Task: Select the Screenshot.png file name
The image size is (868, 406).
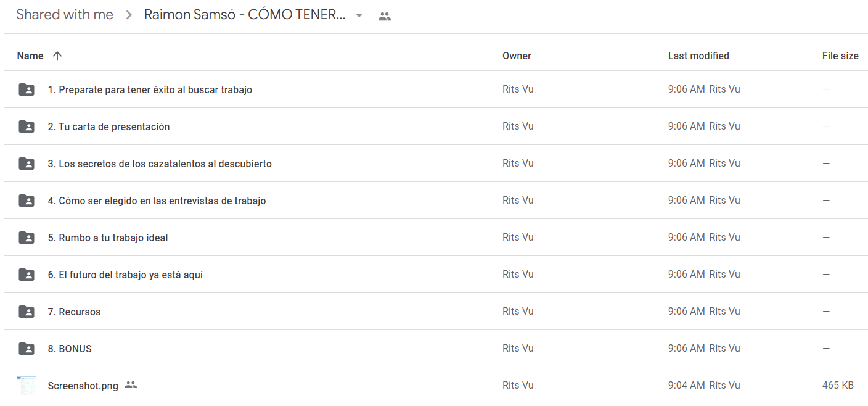Action: (x=83, y=386)
